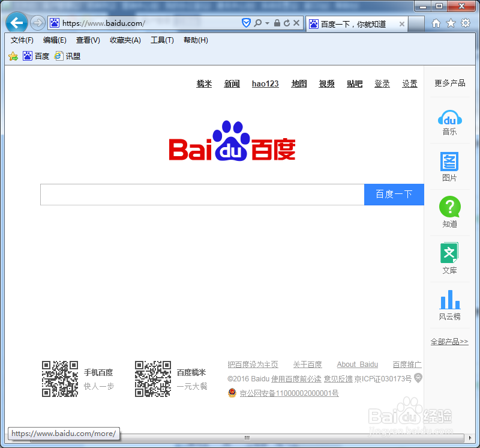Go back with the blue back arrow
The image size is (480, 448).
click(x=17, y=23)
